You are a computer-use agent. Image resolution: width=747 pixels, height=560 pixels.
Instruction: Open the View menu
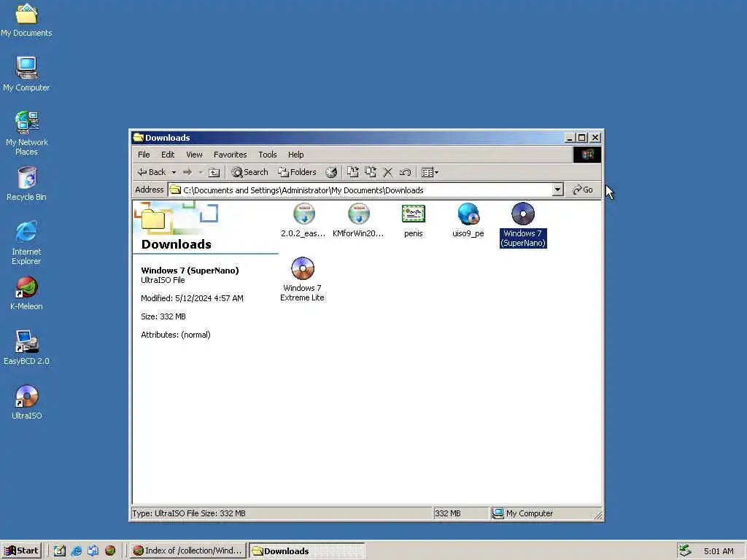pos(194,155)
